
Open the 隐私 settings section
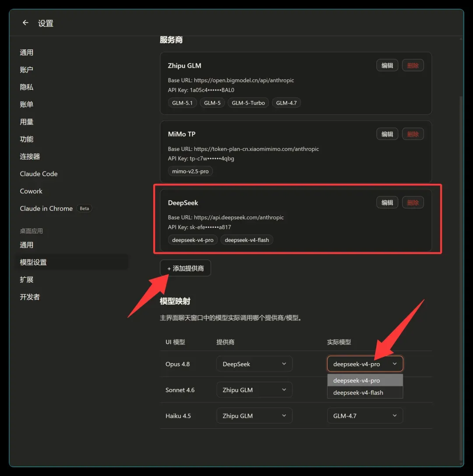(27, 87)
